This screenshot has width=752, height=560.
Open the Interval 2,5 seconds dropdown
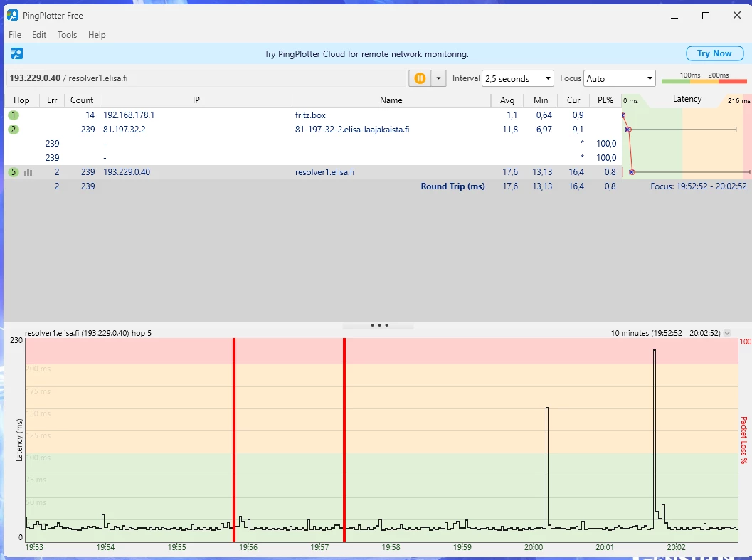(x=517, y=78)
